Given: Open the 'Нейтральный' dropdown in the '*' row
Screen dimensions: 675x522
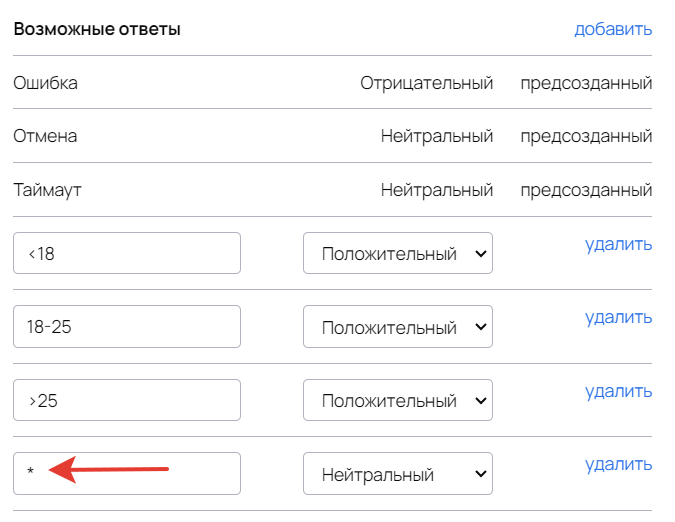Looking at the screenshot, I should pos(398,473).
